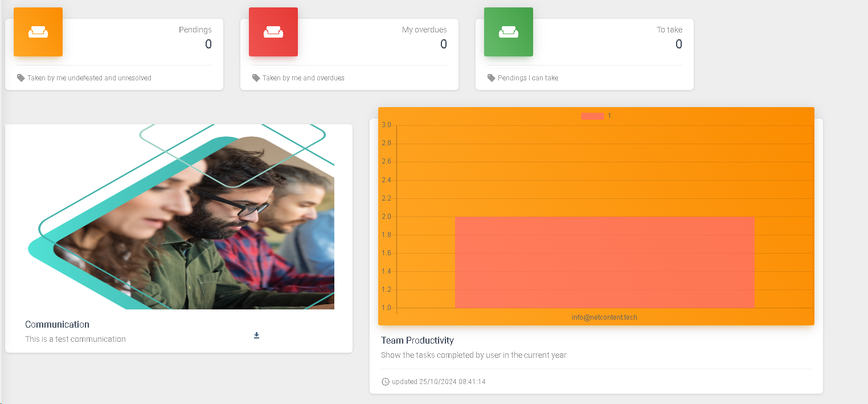Open the red My overdues inbox icon
This screenshot has height=404, width=868.
point(273,32)
